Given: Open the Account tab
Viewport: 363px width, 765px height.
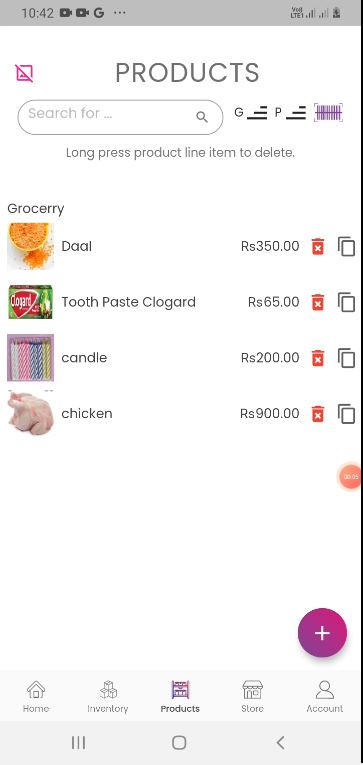Looking at the screenshot, I should click(324, 697).
